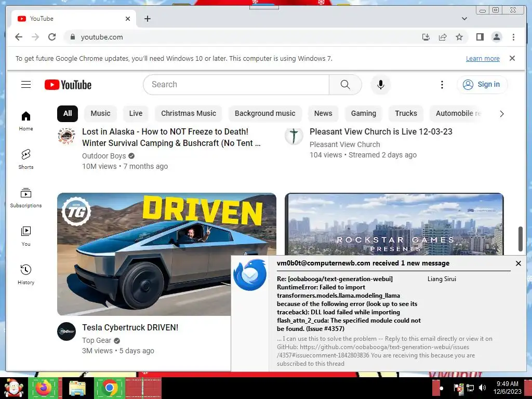Select the News filter chip

[323, 113]
